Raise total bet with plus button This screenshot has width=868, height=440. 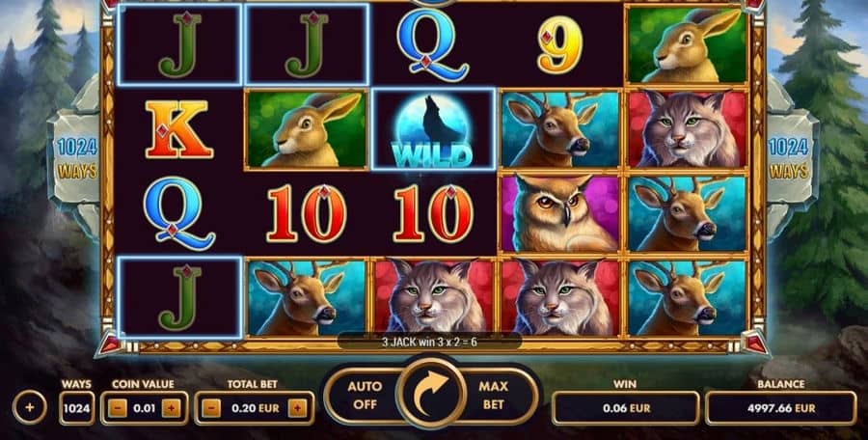(297, 409)
